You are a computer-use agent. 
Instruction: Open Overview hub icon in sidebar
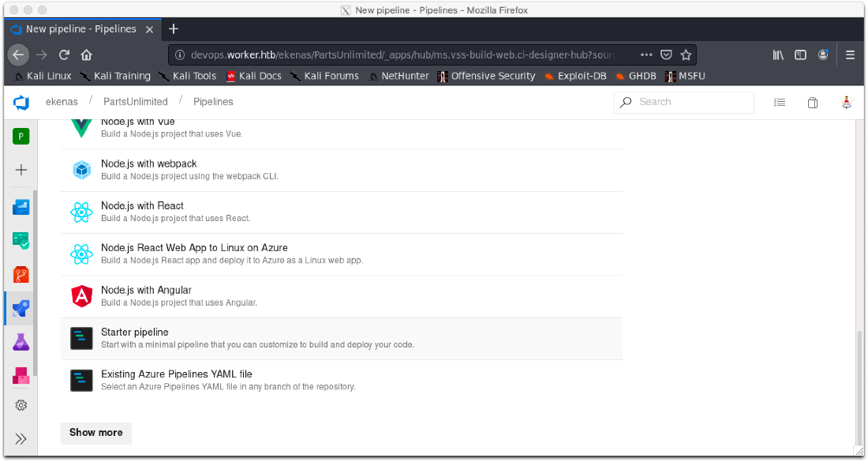[x=21, y=207]
